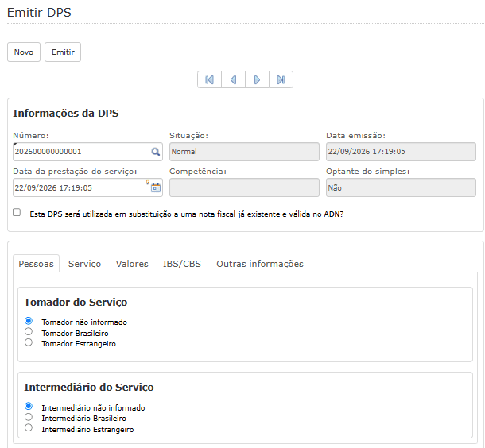
Task: Go to the previous record arrow
Action: tap(233, 79)
